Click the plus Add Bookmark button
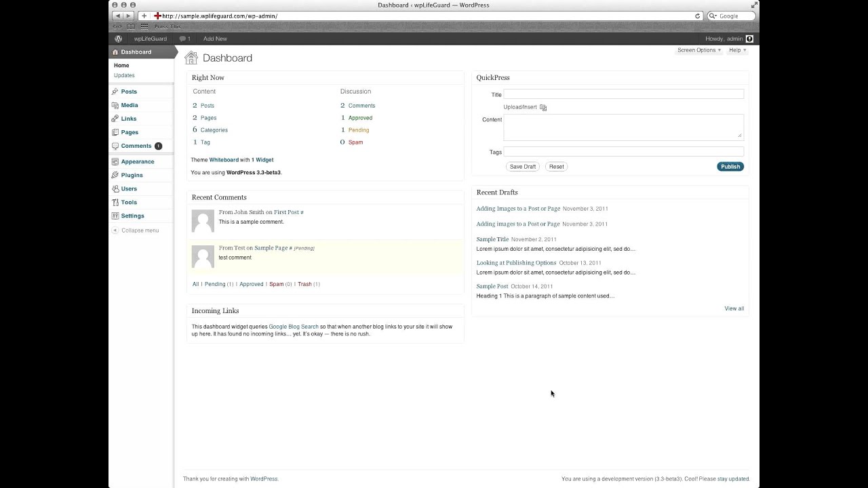Screen dimensions: 868x488 [144, 16]
